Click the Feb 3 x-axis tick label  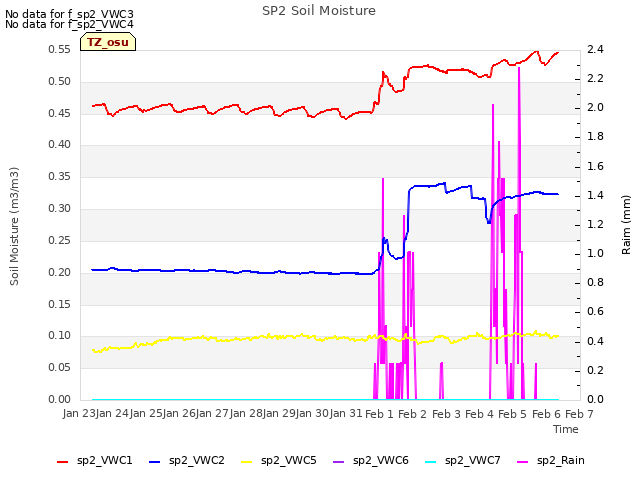[x=446, y=414]
